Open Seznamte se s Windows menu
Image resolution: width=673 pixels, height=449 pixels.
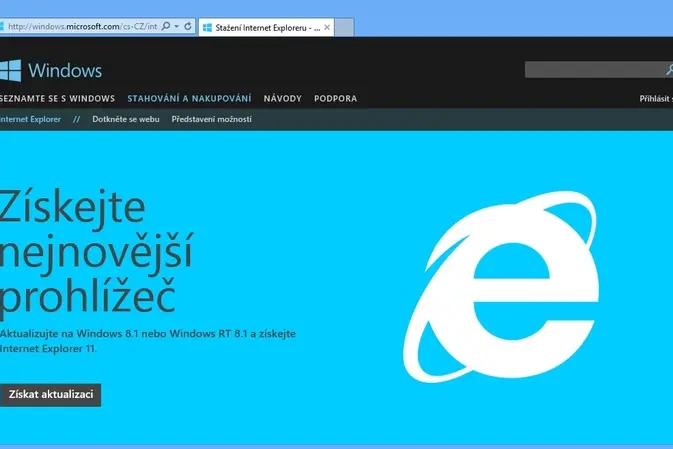[x=58, y=98]
